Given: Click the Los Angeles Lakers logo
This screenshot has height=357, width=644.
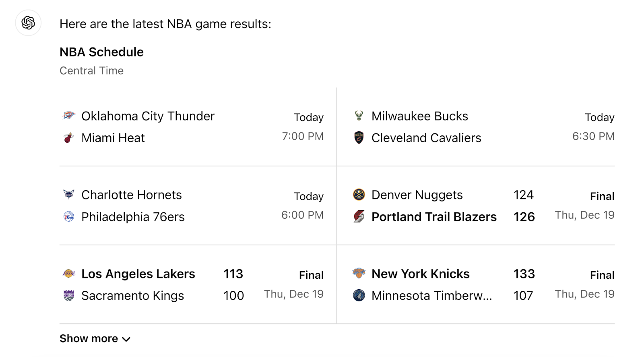Looking at the screenshot, I should click(69, 274).
